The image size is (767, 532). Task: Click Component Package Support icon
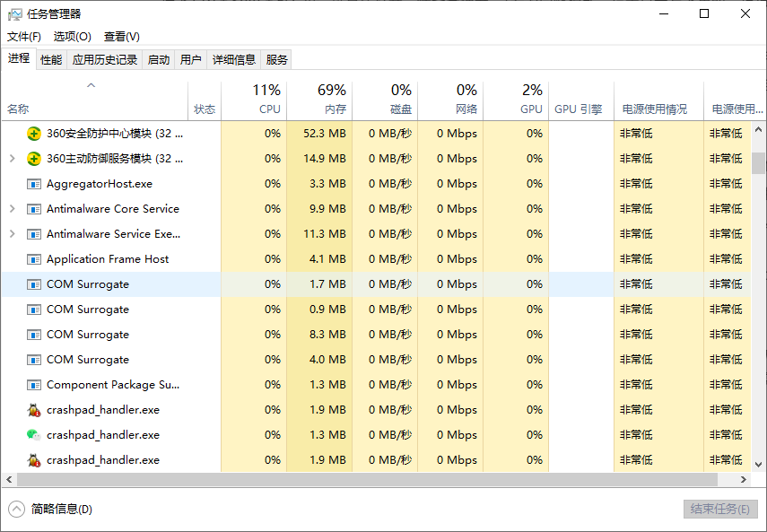click(x=34, y=385)
